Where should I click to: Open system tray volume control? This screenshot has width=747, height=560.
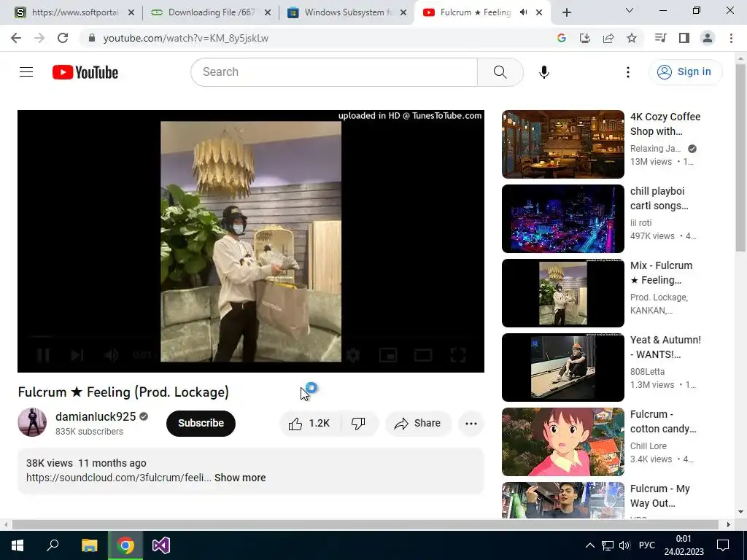pos(624,545)
